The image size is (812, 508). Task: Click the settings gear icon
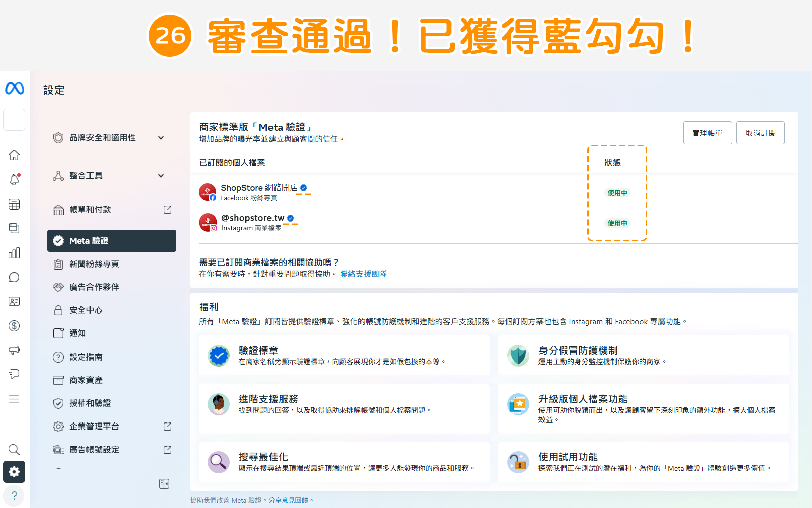14,472
